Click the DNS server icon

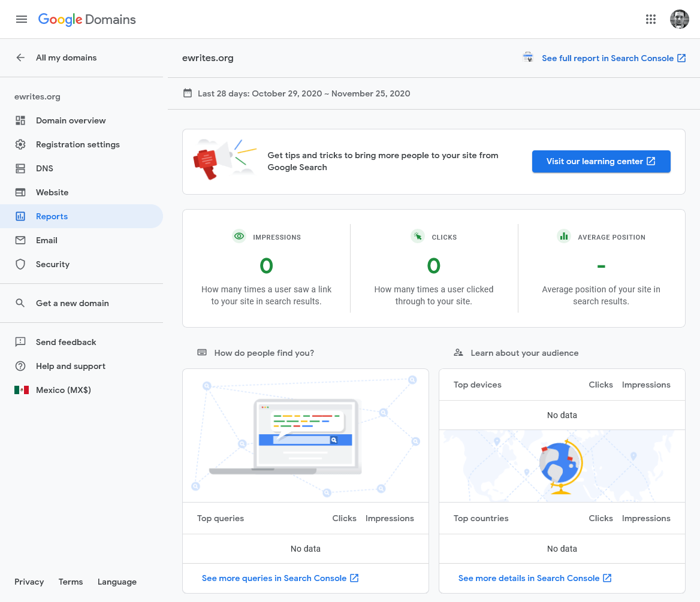click(20, 168)
